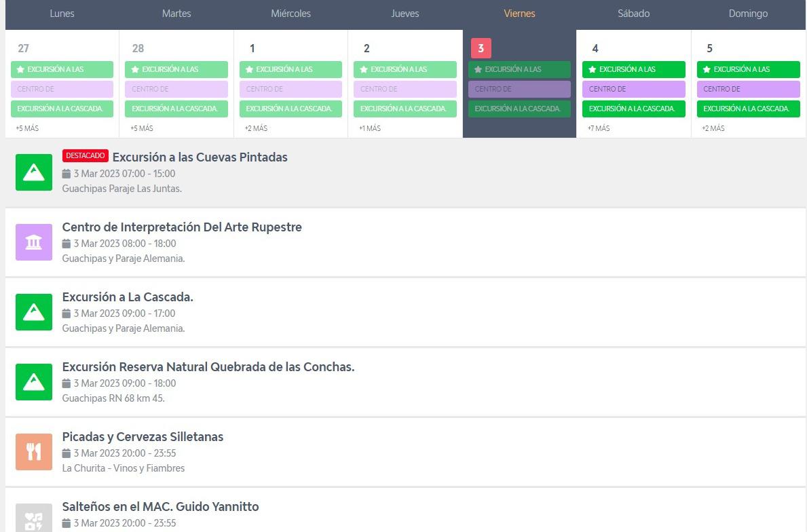Open Excursión a las Cuevas Pintadas event title
Viewport: 807px width, 532px height.
point(200,157)
